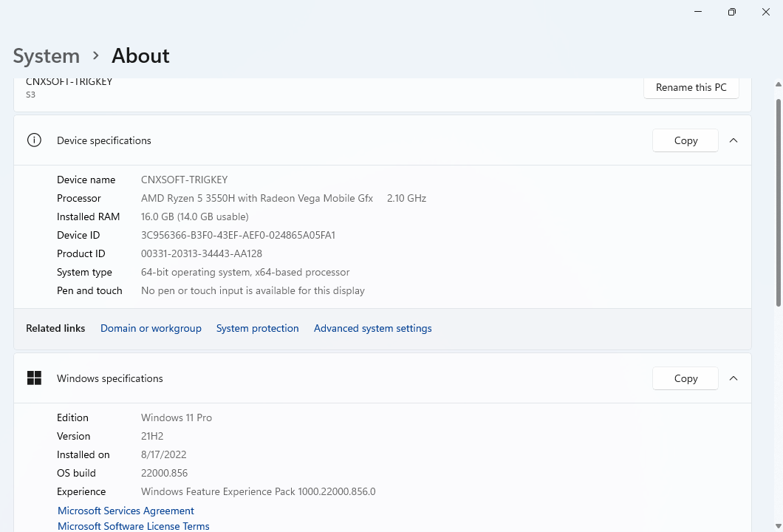Click the Windows Feature Experience Pack value

(259, 491)
